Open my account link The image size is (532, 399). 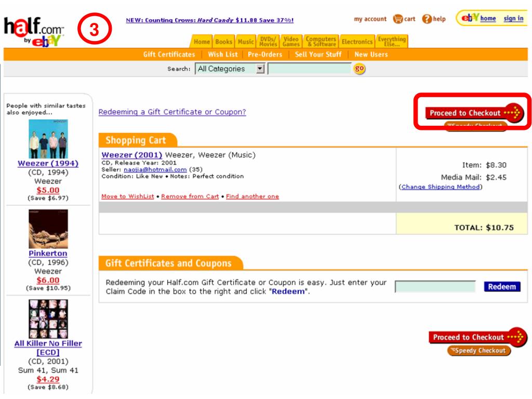click(370, 19)
